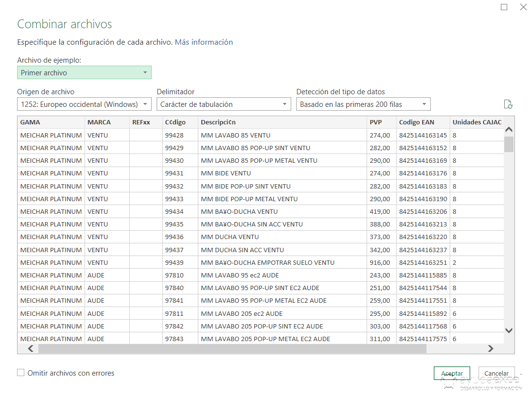Click the scroll up arrow of the table
Viewport: 532px width, 397px height.
[509, 130]
